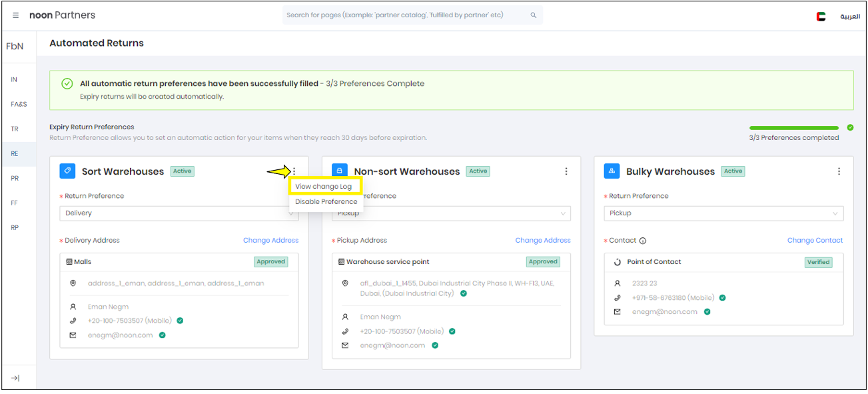Viewport: 868px width, 394px height.
Task: Click Active badge on Bulky Warehouses
Action: click(733, 171)
